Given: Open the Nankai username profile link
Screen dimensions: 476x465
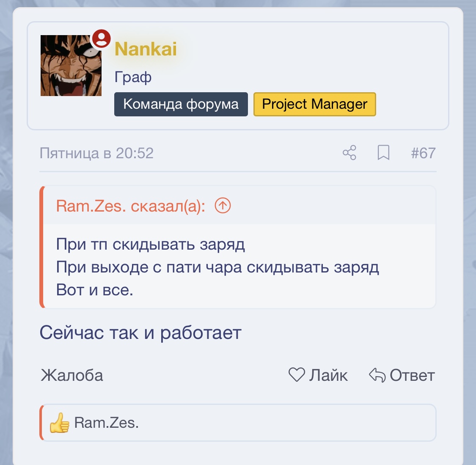Looking at the screenshot, I should pos(146,49).
